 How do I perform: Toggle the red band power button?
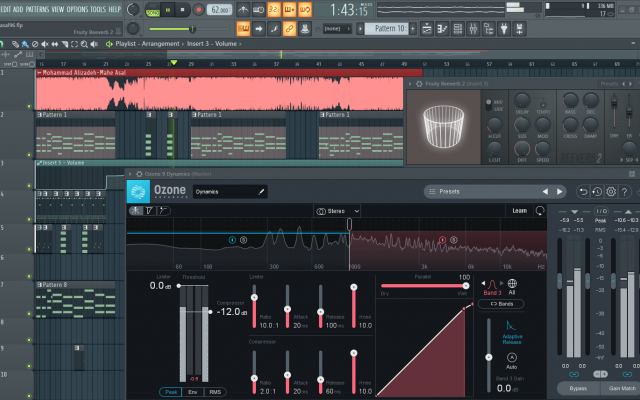[x=442, y=240]
